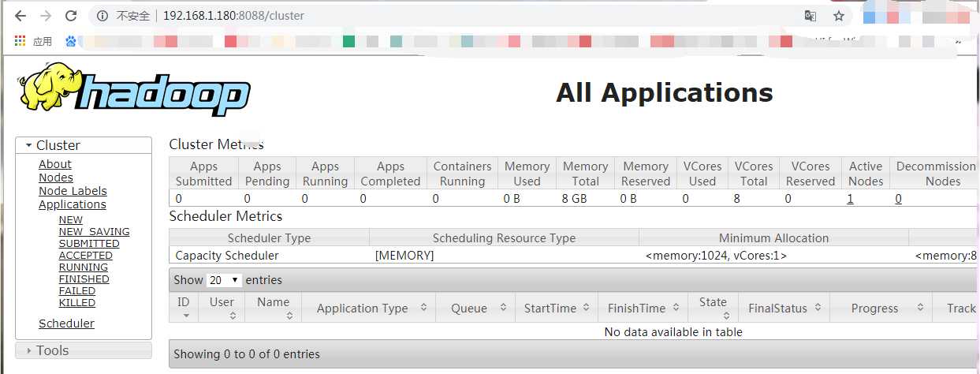Filter applications by FINISHED state
Image resolution: width=980 pixels, height=374 pixels.
click(x=84, y=279)
